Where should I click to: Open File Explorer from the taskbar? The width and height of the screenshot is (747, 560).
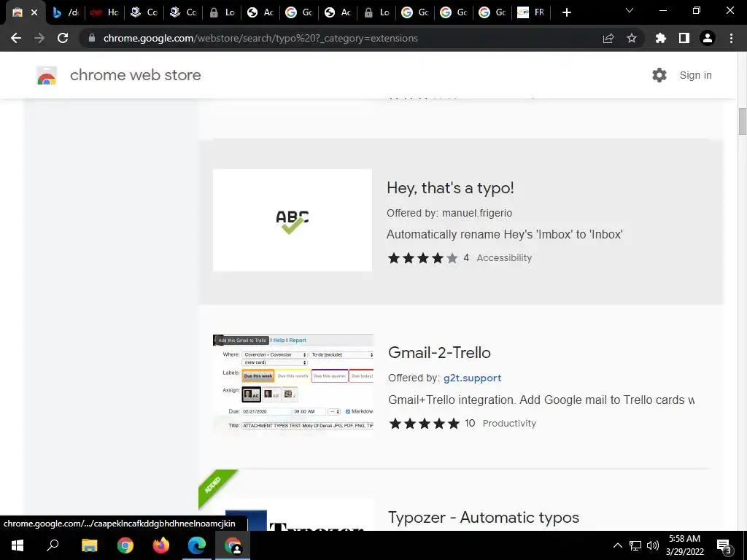[89, 545]
